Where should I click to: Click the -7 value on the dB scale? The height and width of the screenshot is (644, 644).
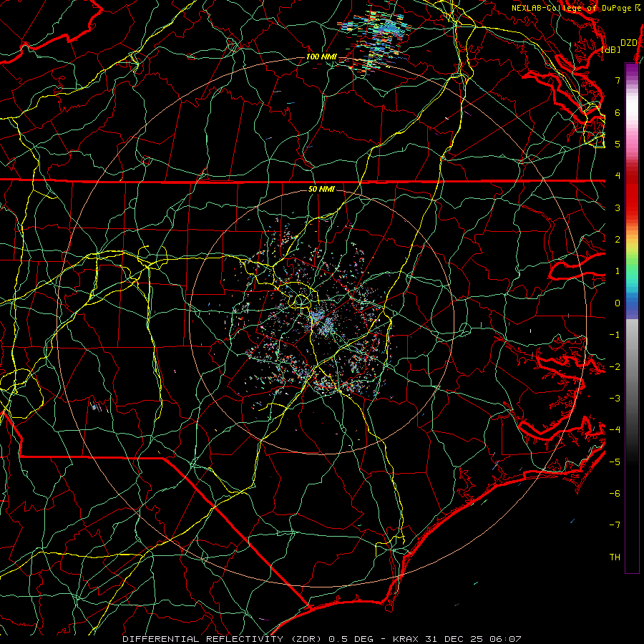(615, 525)
